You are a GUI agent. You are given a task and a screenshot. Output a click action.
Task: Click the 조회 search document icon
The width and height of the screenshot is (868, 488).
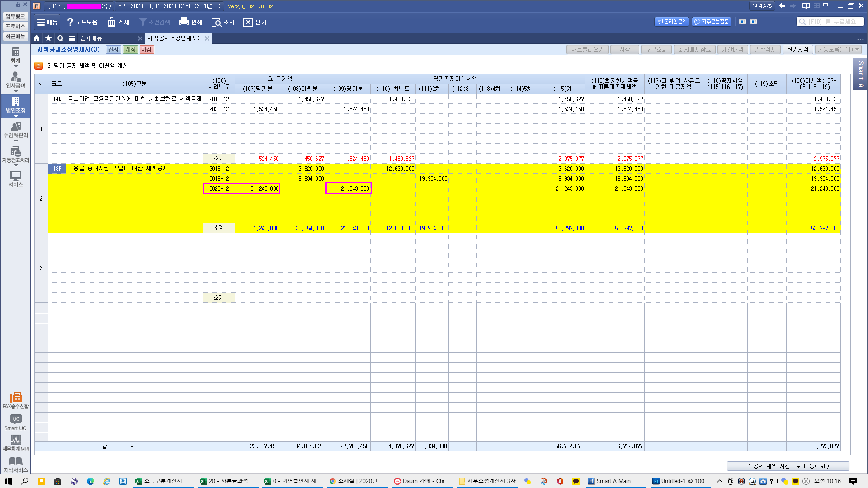click(x=217, y=22)
